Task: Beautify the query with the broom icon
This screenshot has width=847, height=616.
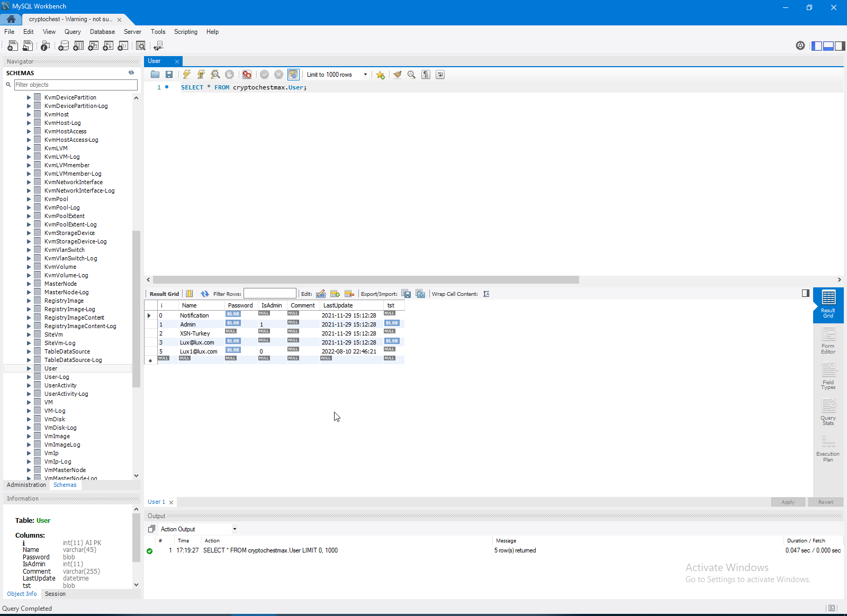Action: 398,75
